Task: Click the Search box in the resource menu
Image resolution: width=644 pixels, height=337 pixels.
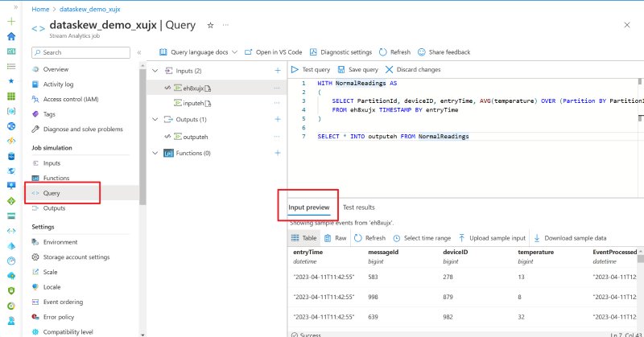Action: 81,52
